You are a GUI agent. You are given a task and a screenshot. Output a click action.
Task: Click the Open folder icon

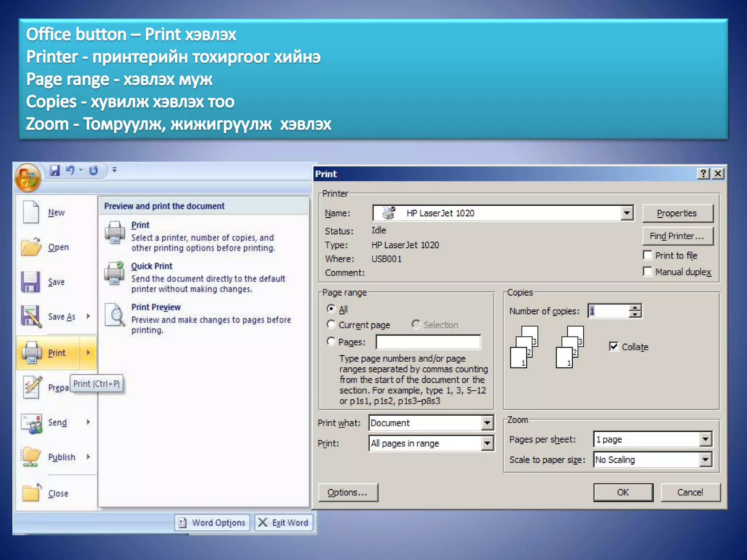coord(31,247)
